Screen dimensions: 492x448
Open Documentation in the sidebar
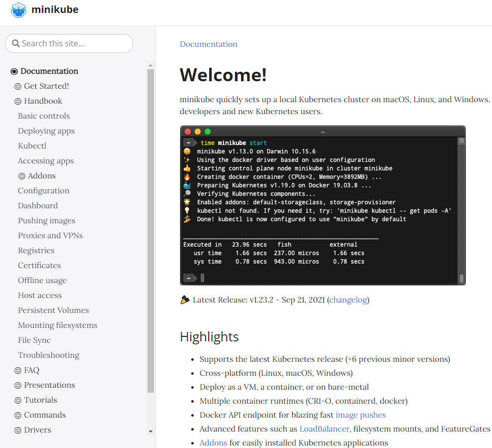point(49,71)
